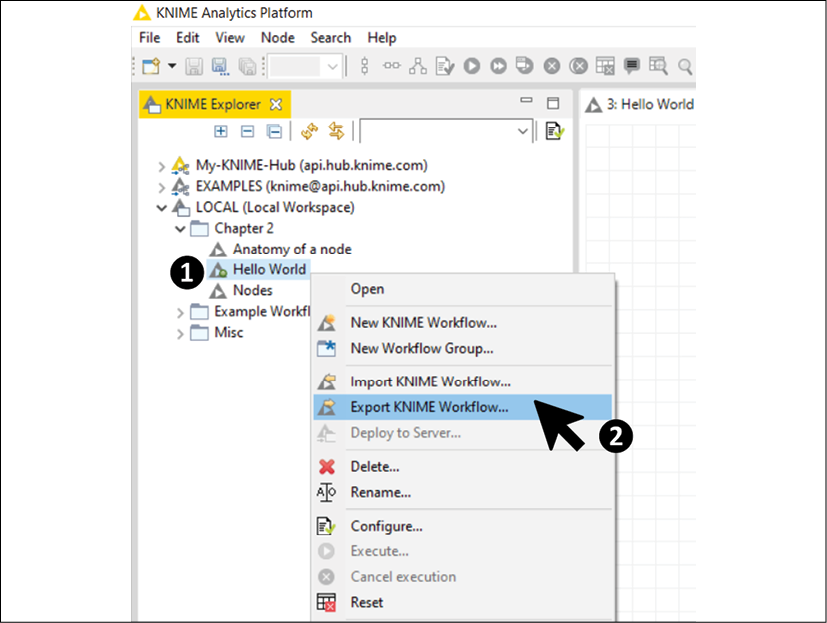
Task: Click the Save toolbar icon
Action: pyautogui.click(x=194, y=66)
